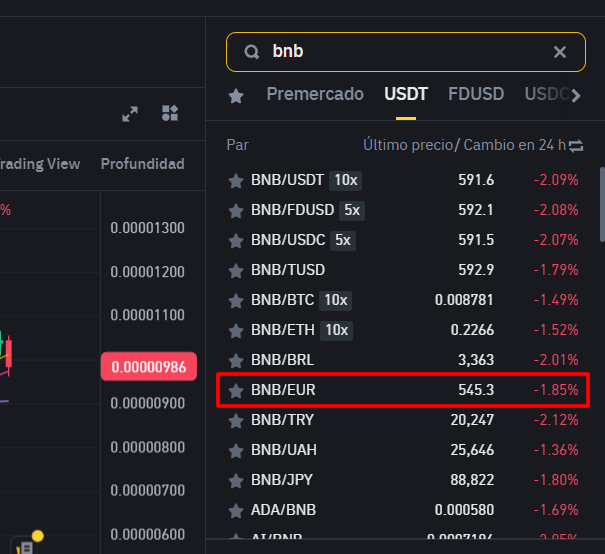Sort by the Par column header

238,145
